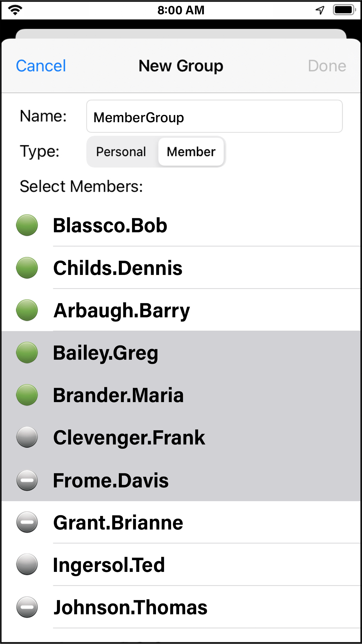Click the gray status icon beside Clevenger.Frank
The height and width of the screenshot is (644, 362).
[x=27, y=437]
